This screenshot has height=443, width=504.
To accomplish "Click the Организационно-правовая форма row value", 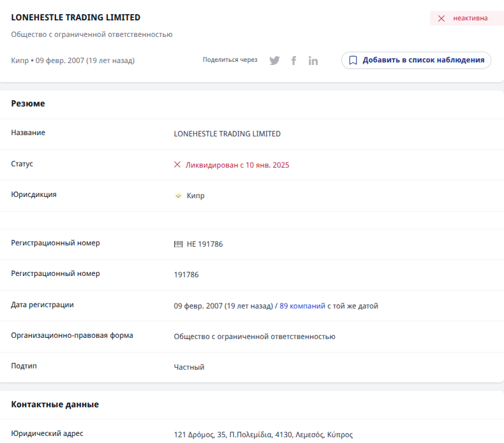I will coord(254,337).
